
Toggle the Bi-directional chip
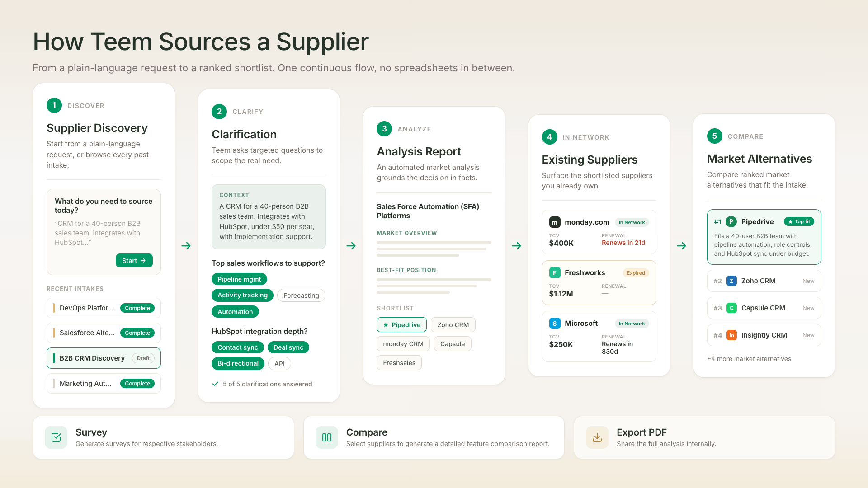tap(238, 363)
